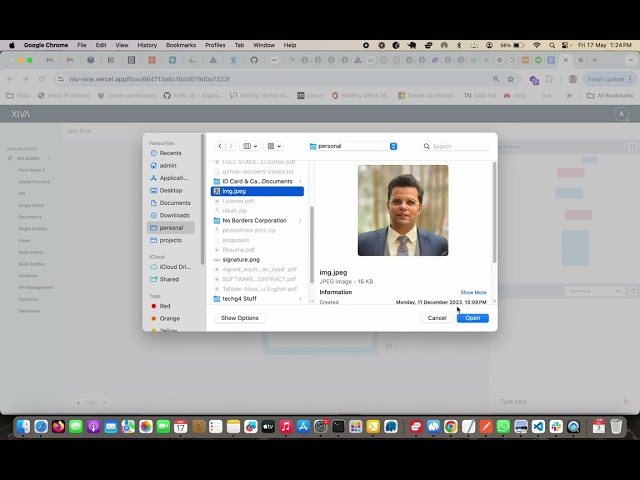Select Desktop in sidebar
Screen dimensions: 640x480
tap(171, 190)
